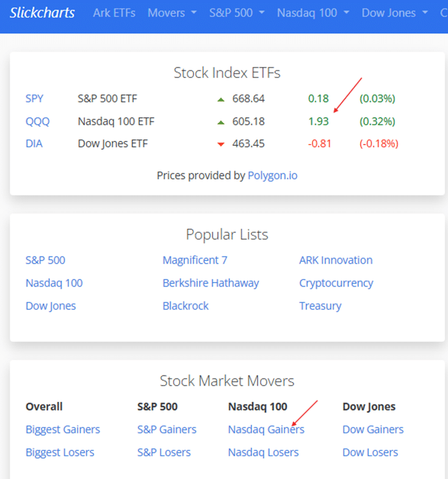Open the Ark ETFs menu item
448x479 pixels.
click(114, 13)
